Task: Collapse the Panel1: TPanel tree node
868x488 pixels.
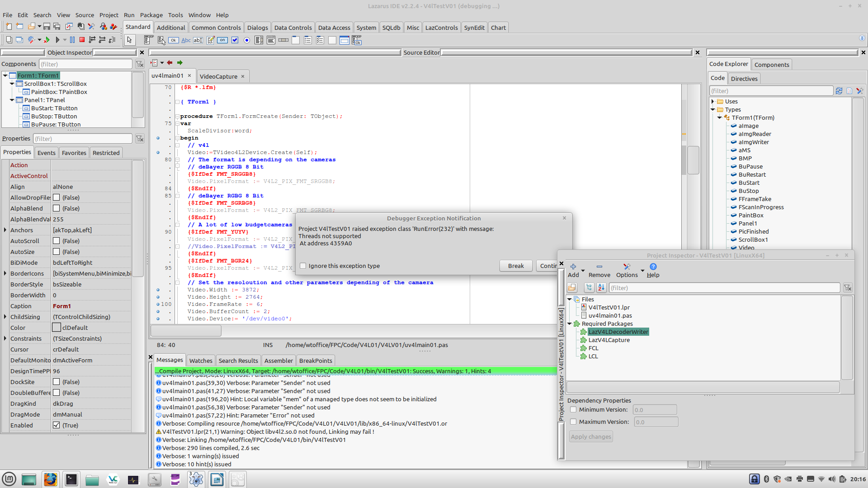Action: [x=12, y=100]
